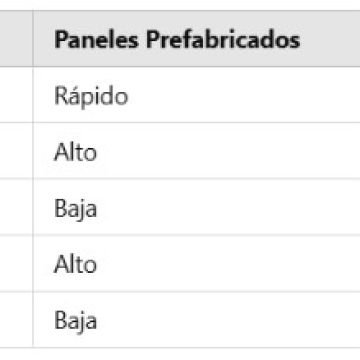Click the empty cell left of the first Alto

click(x=16, y=151)
